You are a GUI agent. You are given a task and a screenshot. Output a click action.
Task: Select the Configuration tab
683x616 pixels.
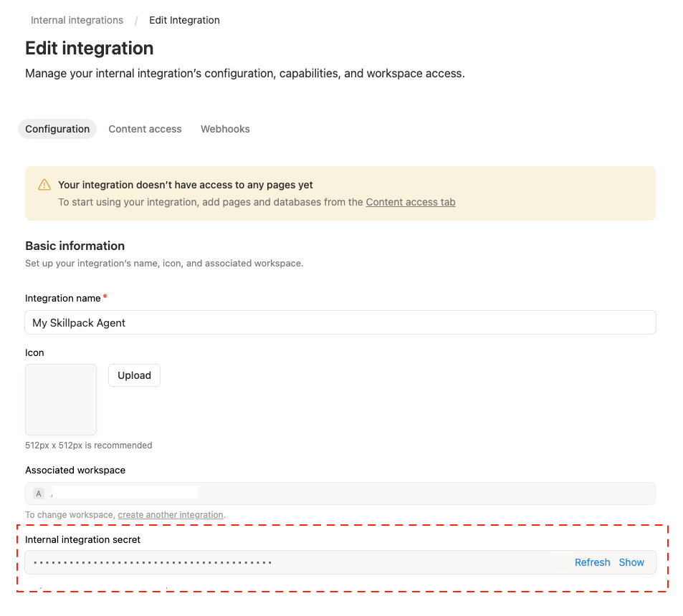[x=57, y=129]
